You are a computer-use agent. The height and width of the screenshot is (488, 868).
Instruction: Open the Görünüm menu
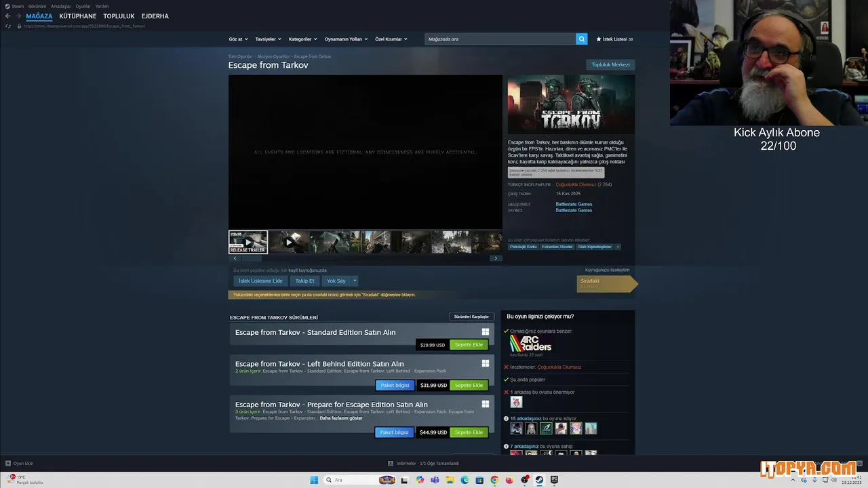pyautogui.click(x=37, y=6)
